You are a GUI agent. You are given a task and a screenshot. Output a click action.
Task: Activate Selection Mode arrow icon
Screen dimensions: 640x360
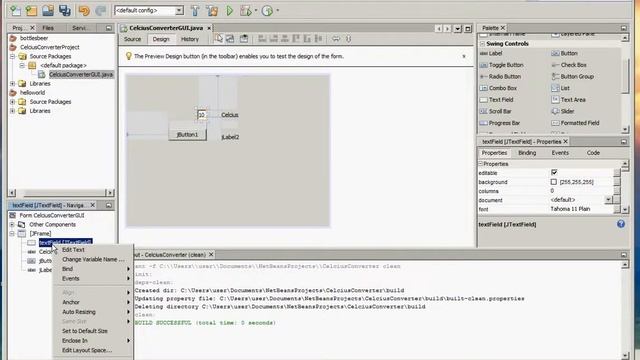coord(219,39)
